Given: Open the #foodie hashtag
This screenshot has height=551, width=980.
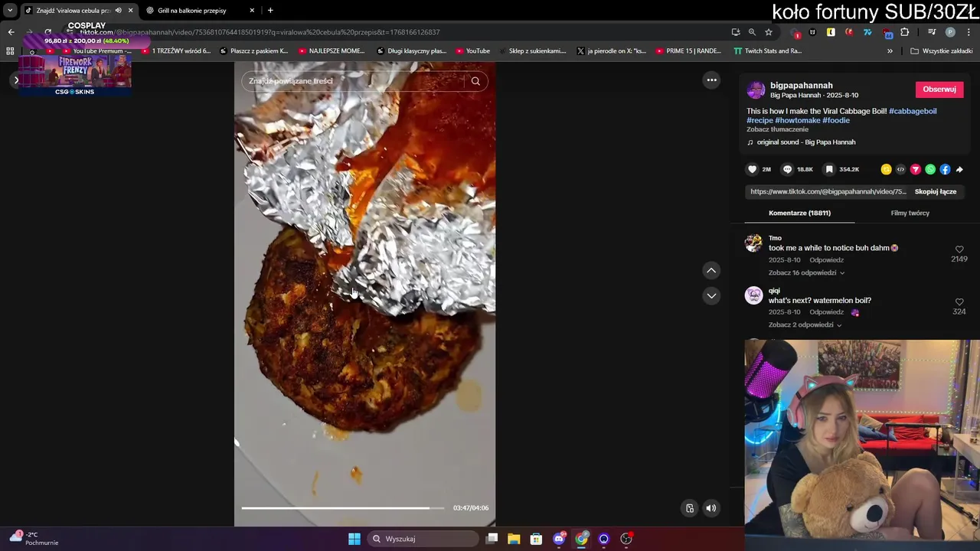Looking at the screenshot, I should point(836,120).
